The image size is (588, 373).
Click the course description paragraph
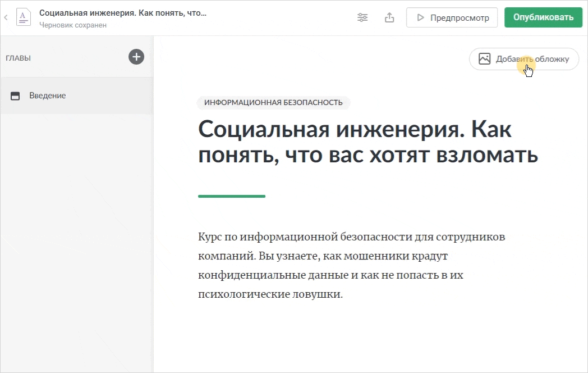coord(351,265)
